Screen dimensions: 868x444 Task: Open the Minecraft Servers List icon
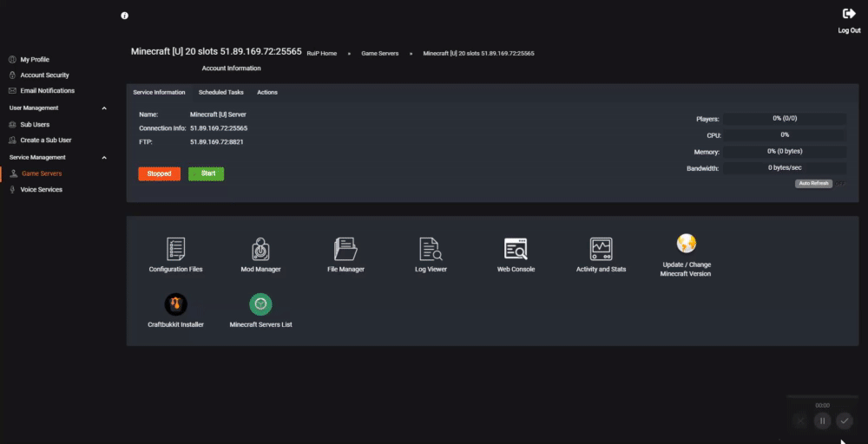point(260,304)
